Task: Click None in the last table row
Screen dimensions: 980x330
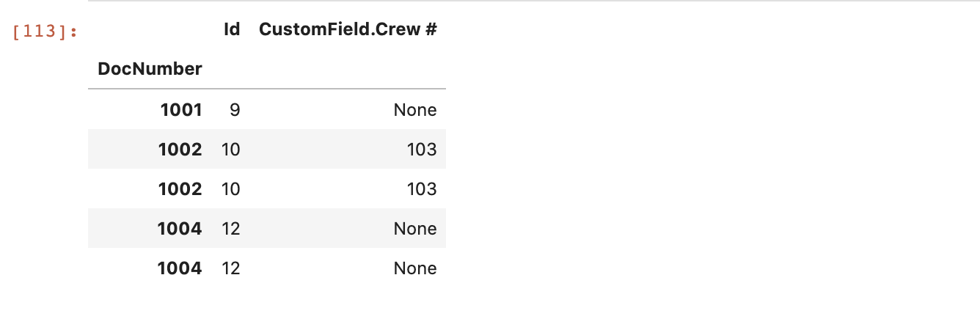Action: (414, 268)
